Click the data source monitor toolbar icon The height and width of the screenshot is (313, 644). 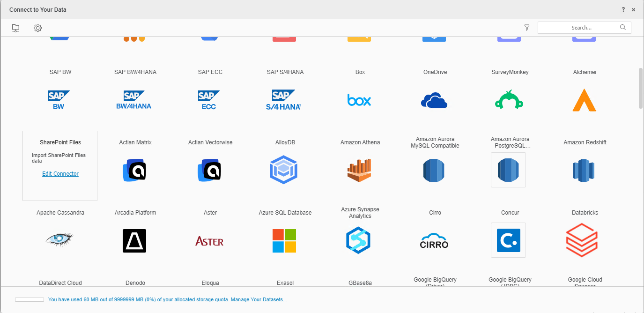pos(16,28)
